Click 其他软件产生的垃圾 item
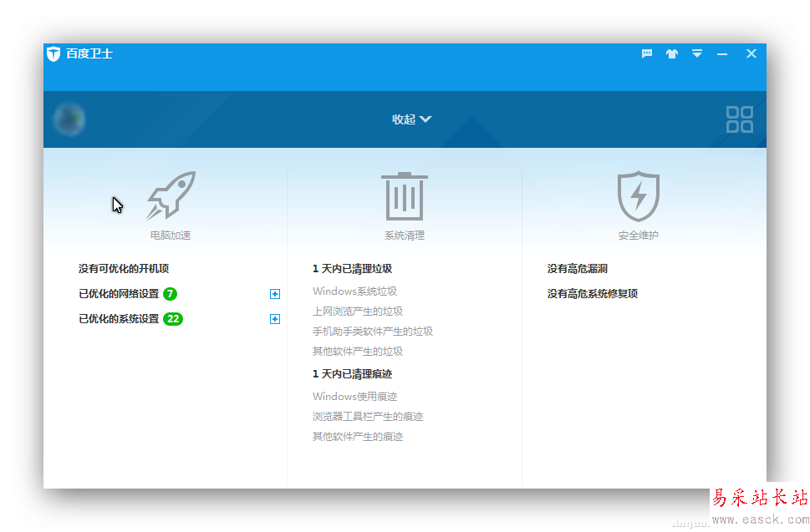Screen dimensions: 810x532 click(x=358, y=352)
